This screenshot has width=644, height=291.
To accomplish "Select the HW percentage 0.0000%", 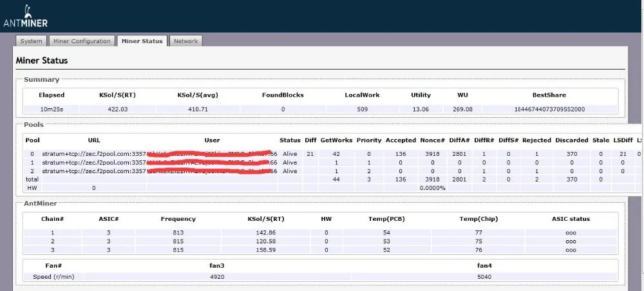I will pyautogui.click(x=433, y=188).
